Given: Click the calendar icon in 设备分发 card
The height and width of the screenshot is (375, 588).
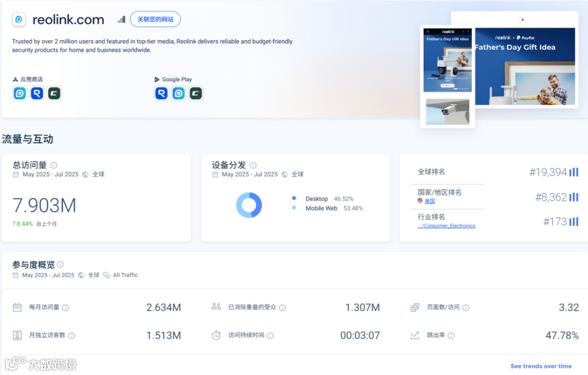Looking at the screenshot, I should [x=215, y=174].
